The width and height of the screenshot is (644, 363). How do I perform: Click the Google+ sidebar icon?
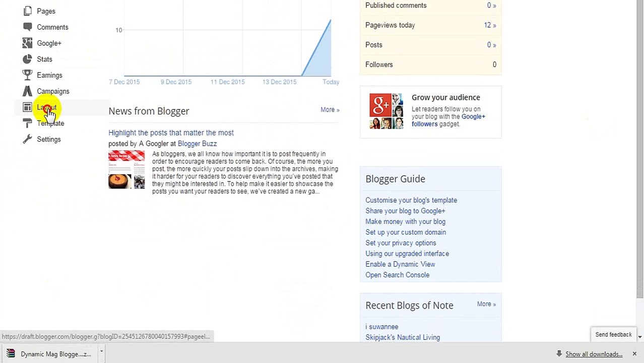click(x=27, y=43)
